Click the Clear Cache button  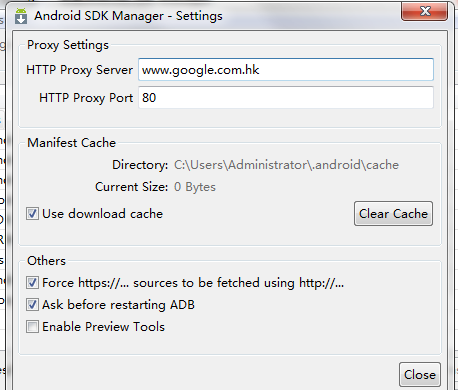pos(393,213)
